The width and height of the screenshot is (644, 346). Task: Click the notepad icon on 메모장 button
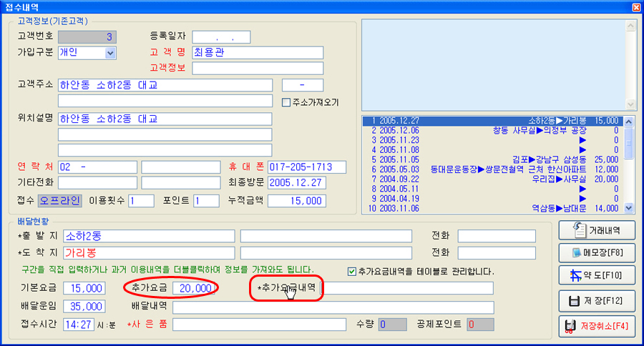coord(576,252)
